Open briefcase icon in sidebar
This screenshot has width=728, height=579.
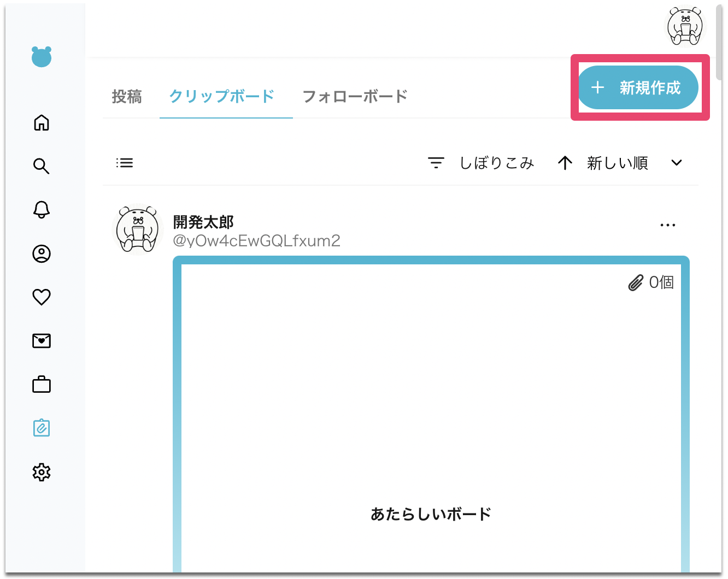coord(42,385)
